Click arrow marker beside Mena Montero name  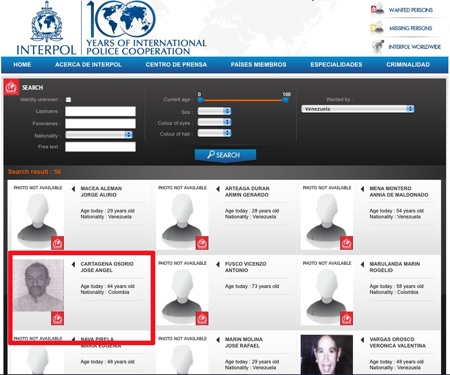[x=362, y=189]
